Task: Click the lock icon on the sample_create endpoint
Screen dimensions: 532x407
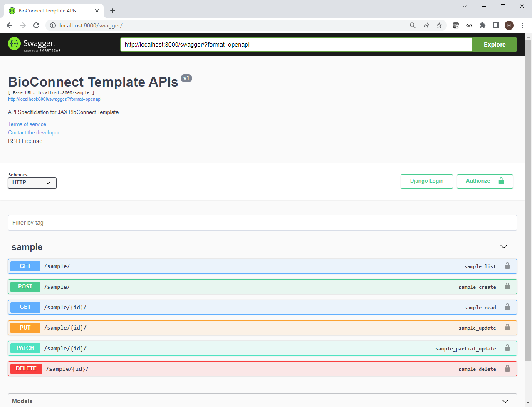Action: click(x=507, y=286)
